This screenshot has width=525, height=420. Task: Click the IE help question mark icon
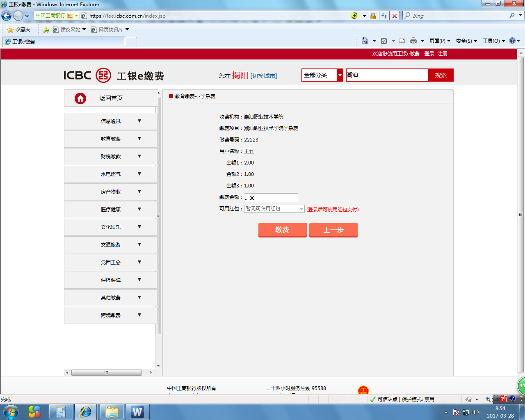tap(512, 41)
